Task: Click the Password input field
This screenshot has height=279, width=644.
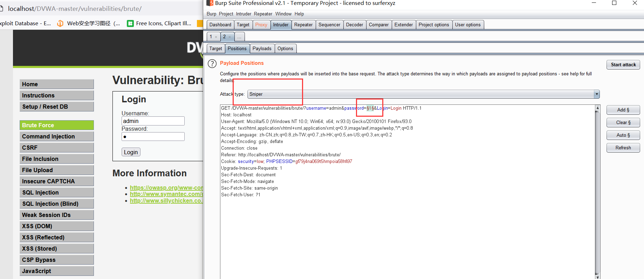Action: [153, 136]
